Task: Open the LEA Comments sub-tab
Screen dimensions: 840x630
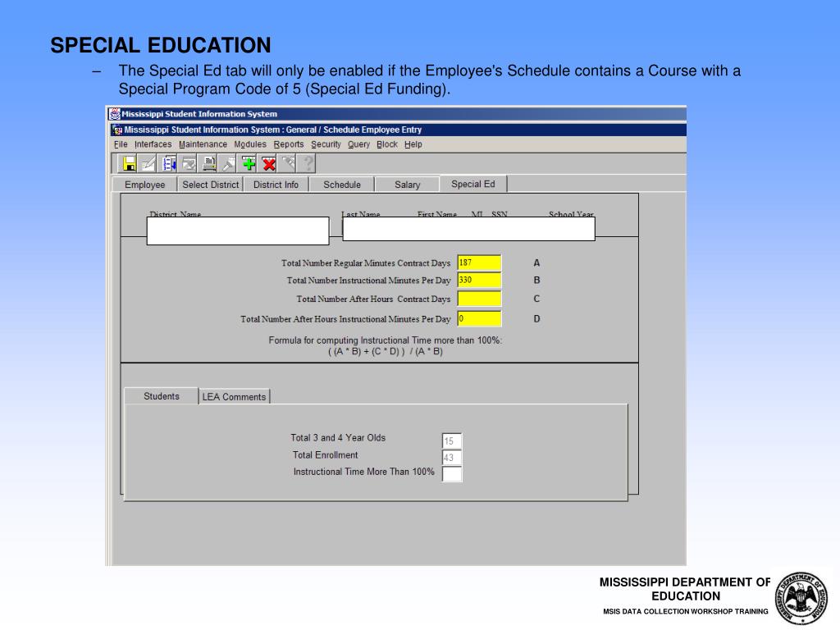Action: (x=234, y=396)
